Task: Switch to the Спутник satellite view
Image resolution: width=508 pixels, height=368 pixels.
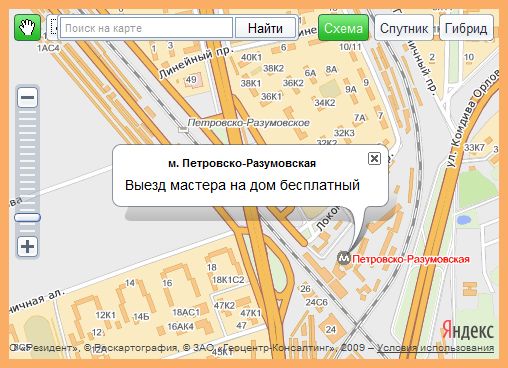Action: click(x=404, y=28)
